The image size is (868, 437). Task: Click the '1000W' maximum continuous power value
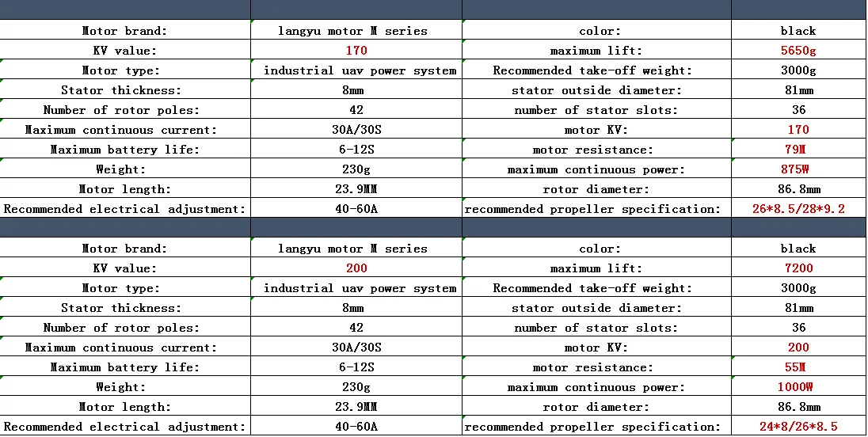[x=795, y=387]
